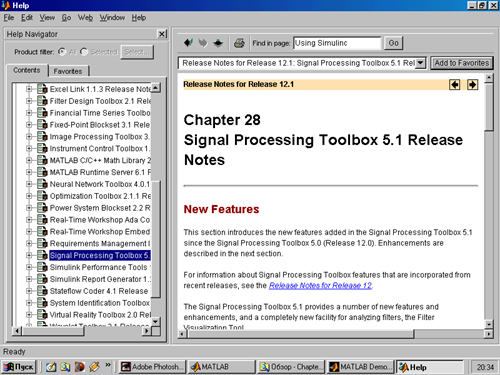Open the Edit menu
Screen dimensions: 500x375
pyautogui.click(x=27, y=18)
